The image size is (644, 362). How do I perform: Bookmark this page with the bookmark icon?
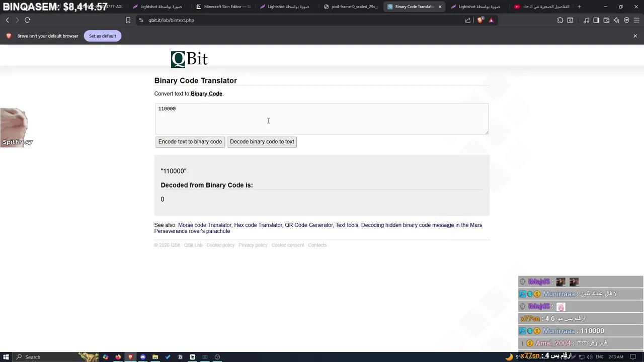(x=128, y=20)
